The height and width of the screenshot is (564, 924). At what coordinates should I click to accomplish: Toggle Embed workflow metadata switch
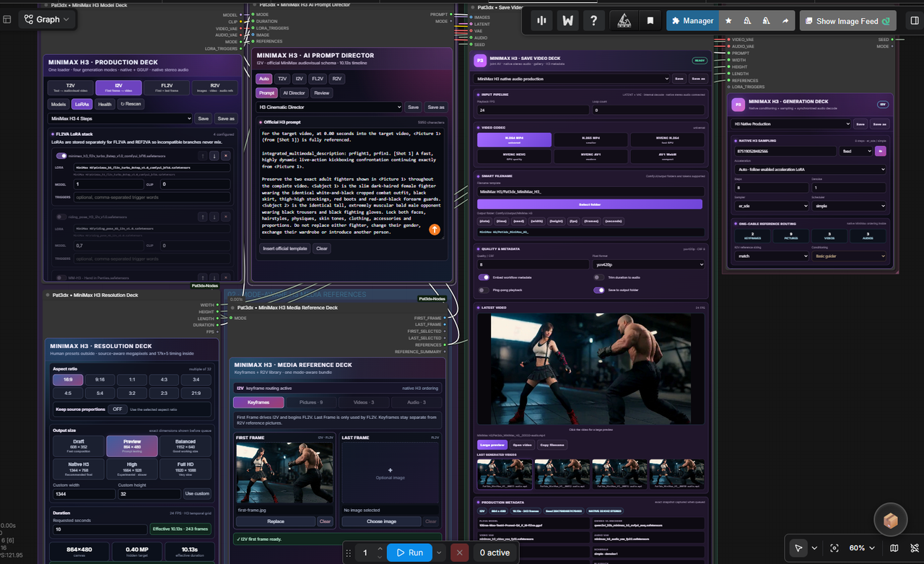(x=484, y=277)
